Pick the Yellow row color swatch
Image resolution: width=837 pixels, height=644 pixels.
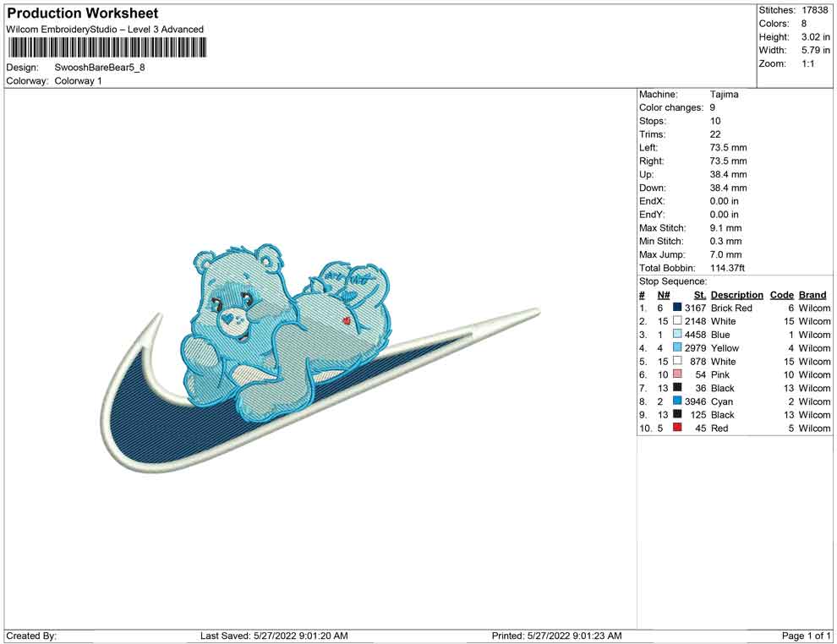[x=677, y=347]
